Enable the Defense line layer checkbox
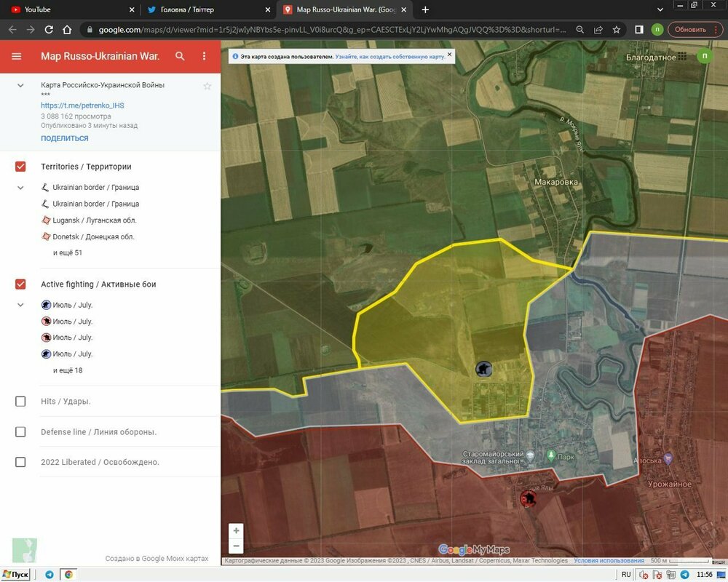 pyautogui.click(x=20, y=431)
